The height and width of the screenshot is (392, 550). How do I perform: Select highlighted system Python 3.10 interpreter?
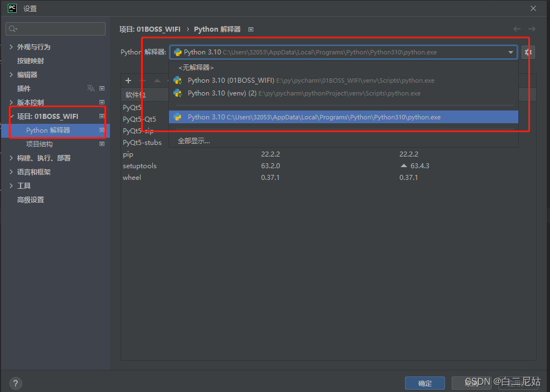click(343, 117)
